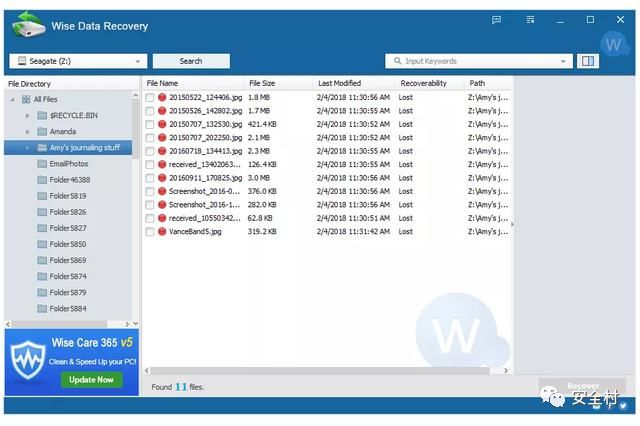Click file list scroll right arrow

[506, 371]
